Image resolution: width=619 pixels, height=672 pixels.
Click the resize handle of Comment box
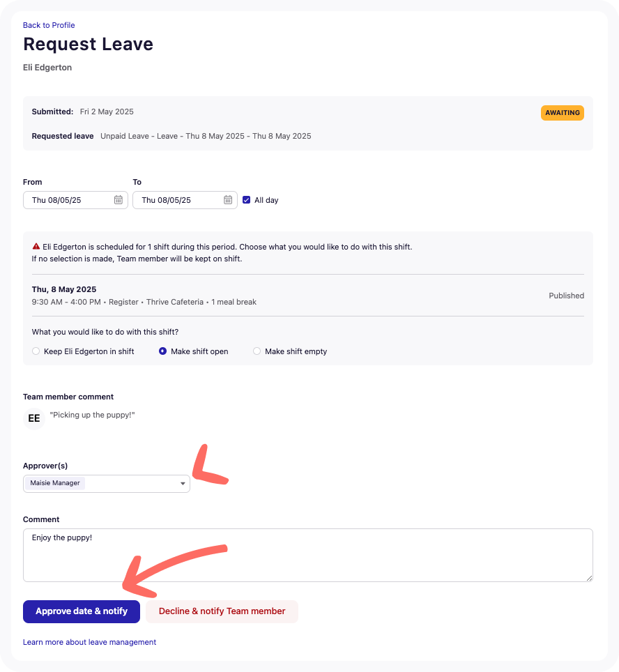[590, 578]
